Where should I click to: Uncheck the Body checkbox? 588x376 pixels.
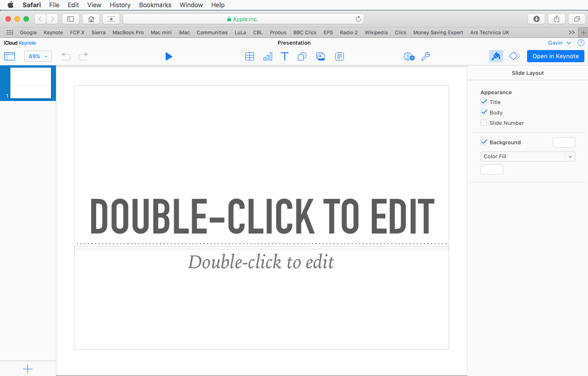pyautogui.click(x=484, y=113)
